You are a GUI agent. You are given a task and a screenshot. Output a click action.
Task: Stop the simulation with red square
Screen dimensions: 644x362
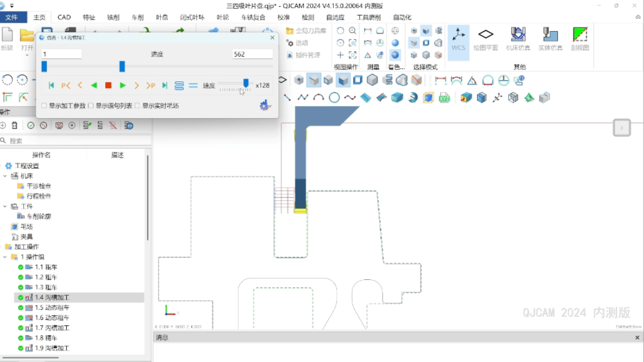coord(108,85)
